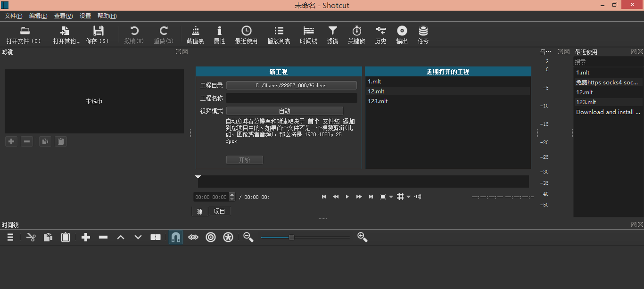Screen dimensions: 644x289
Task: Open the 峰值表 audio peak meter panel
Action: [x=195, y=35]
